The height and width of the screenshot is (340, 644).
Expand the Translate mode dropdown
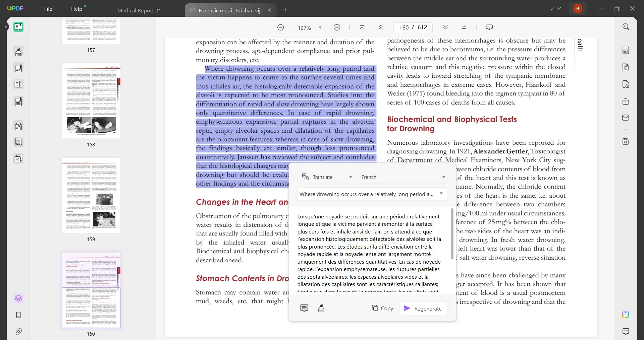tap(326, 177)
